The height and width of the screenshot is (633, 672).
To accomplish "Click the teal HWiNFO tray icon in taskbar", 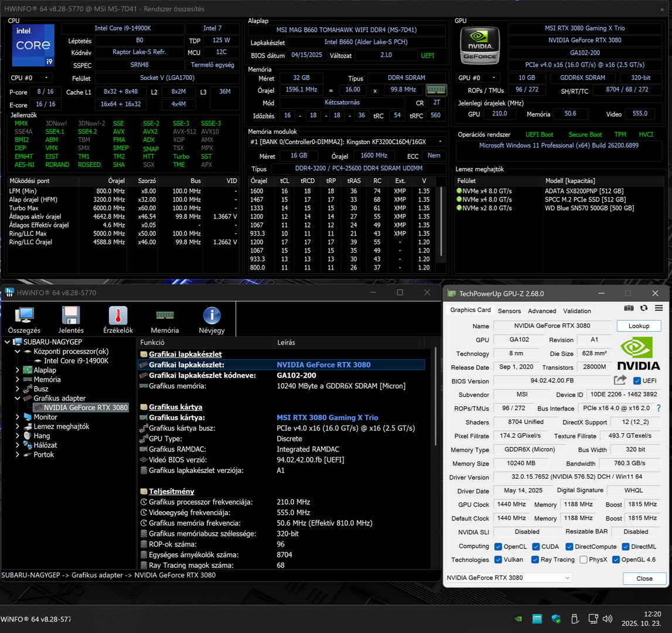I will click(537, 618).
